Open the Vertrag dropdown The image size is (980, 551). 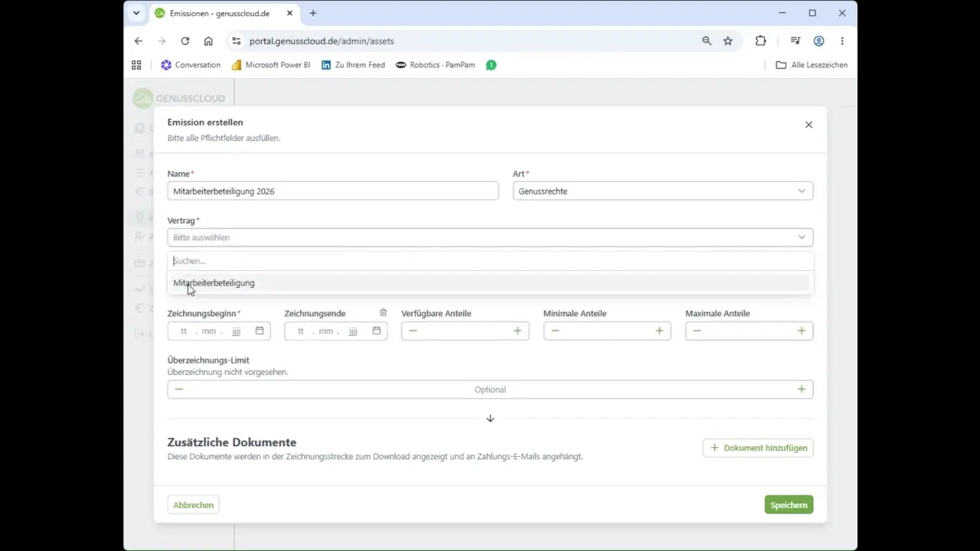tap(490, 237)
